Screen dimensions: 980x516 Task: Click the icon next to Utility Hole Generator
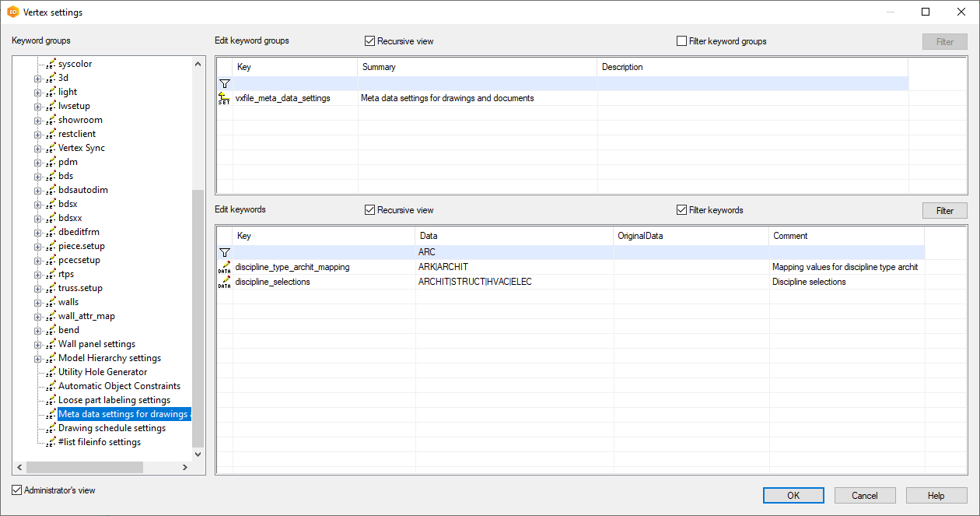click(51, 372)
